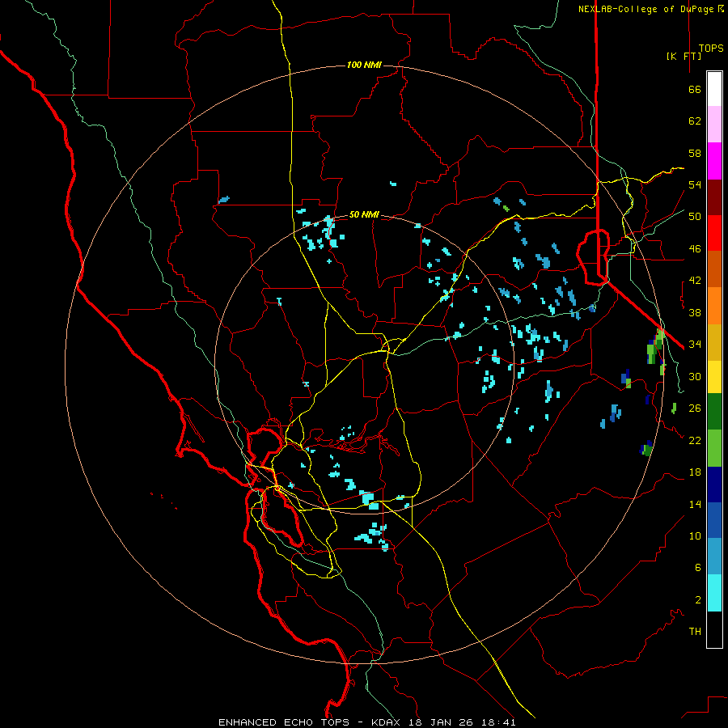Screen dimensions: 728x728
Task: Select the "6" scale label
Action: [x=697, y=568]
